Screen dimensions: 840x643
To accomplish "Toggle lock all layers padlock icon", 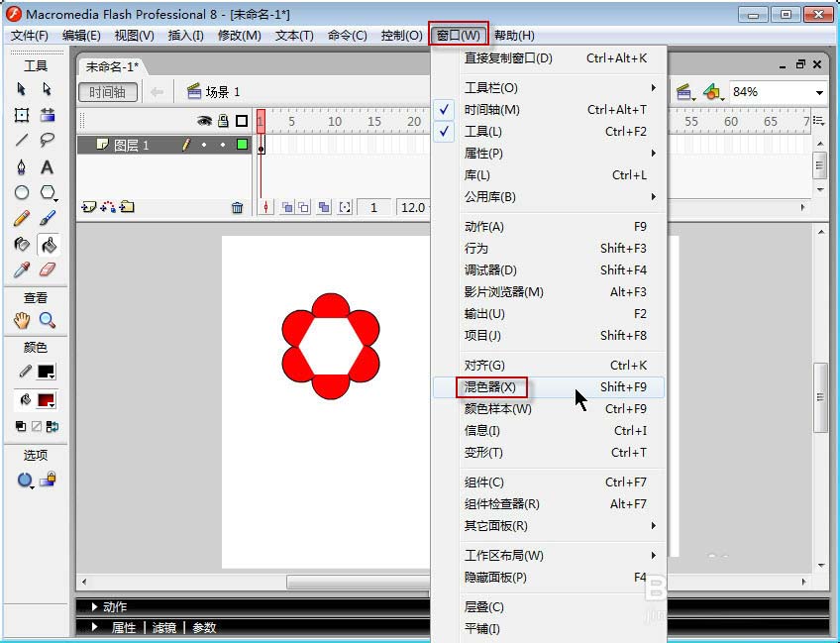I will click(224, 121).
